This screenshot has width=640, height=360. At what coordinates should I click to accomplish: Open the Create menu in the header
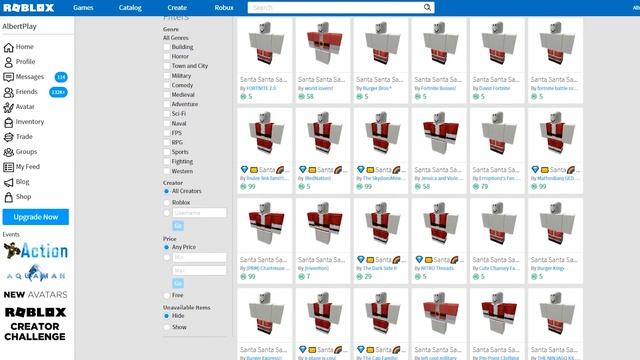177,8
